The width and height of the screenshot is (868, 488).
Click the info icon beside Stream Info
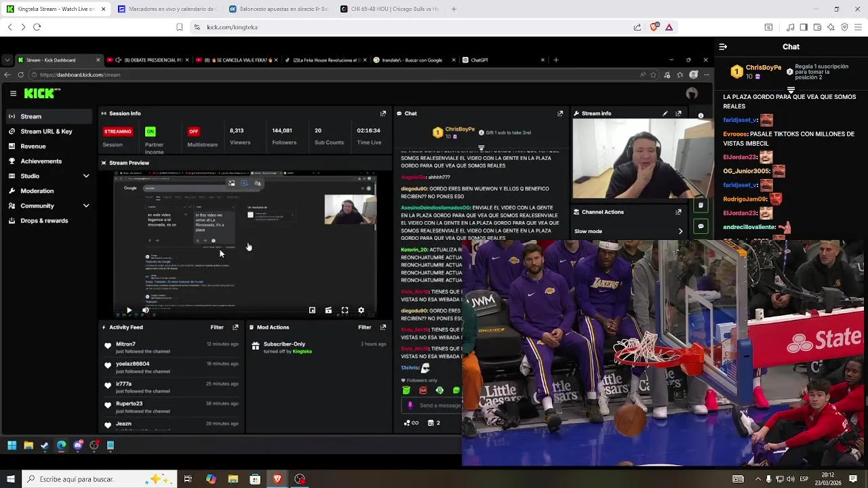[x=701, y=115]
